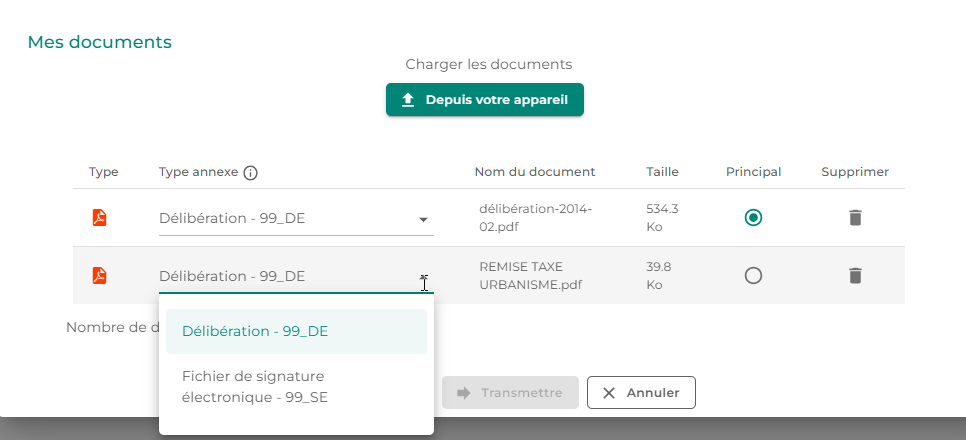Choose "Délibération - 99_DE" from dropdown list
The width and height of the screenshot is (966, 440).
click(x=296, y=331)
